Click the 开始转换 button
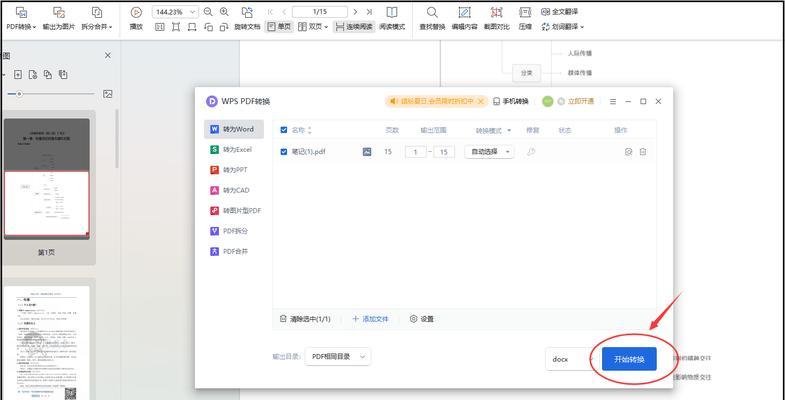 (x=629, y=359)
